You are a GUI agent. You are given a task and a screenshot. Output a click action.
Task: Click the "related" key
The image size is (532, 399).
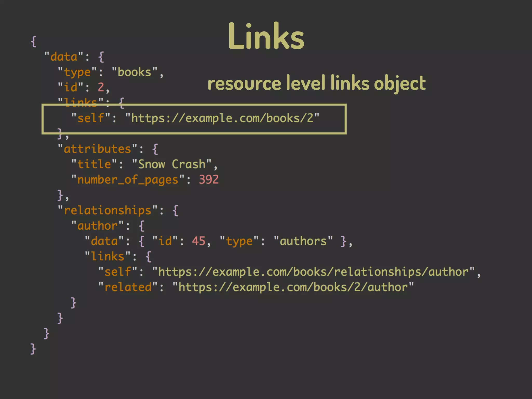click(x=128, y=287)
